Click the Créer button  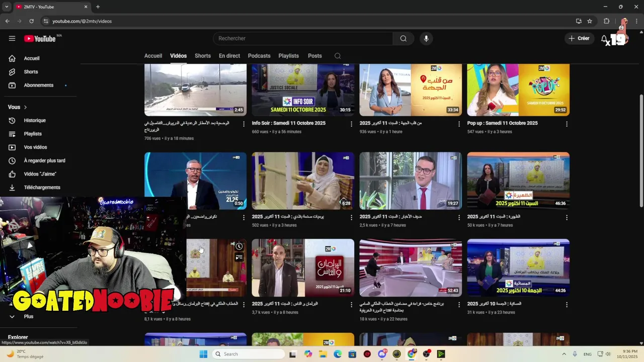(x=579, y=39)
